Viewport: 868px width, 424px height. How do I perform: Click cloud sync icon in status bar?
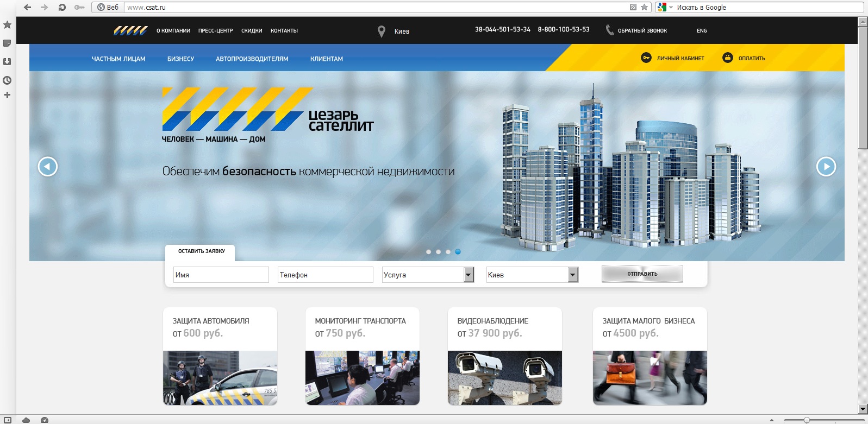(x=26, y=420)
